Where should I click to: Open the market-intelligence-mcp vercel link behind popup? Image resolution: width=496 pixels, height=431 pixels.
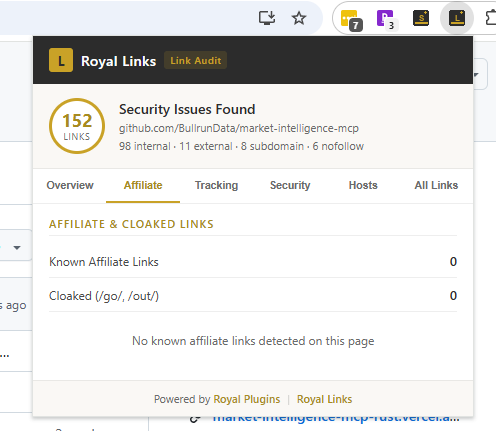click(336, 419)
